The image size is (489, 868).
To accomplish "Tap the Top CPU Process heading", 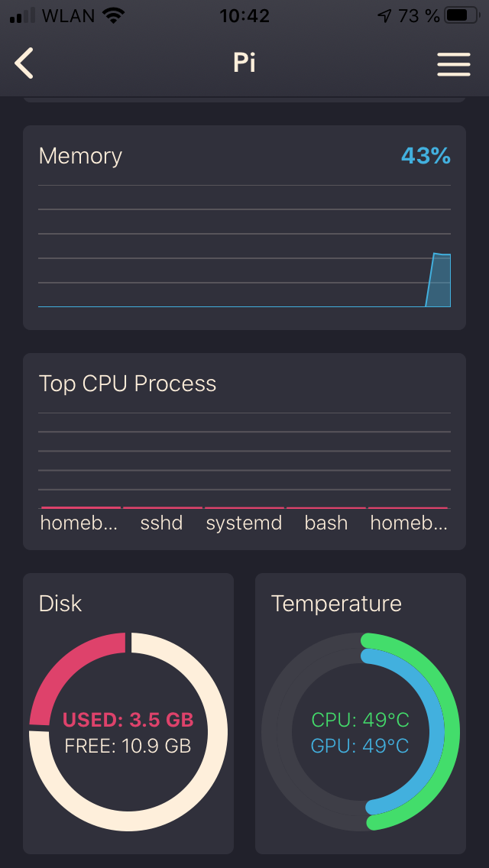I will (128, 384).
